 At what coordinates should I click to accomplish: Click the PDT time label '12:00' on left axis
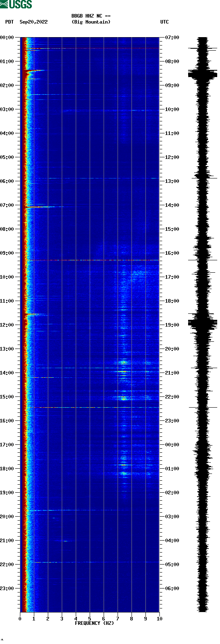pyautogui.click(x=7, y=325)
